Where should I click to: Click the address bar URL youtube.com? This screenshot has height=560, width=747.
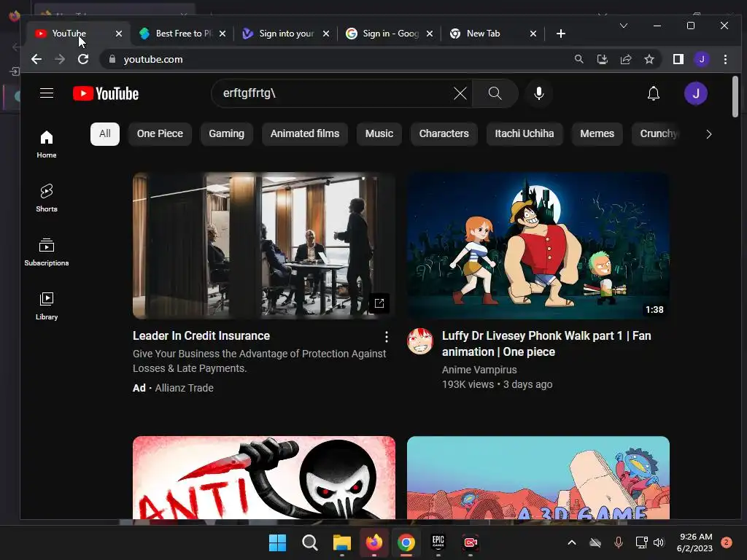click(x=153, y=59)
